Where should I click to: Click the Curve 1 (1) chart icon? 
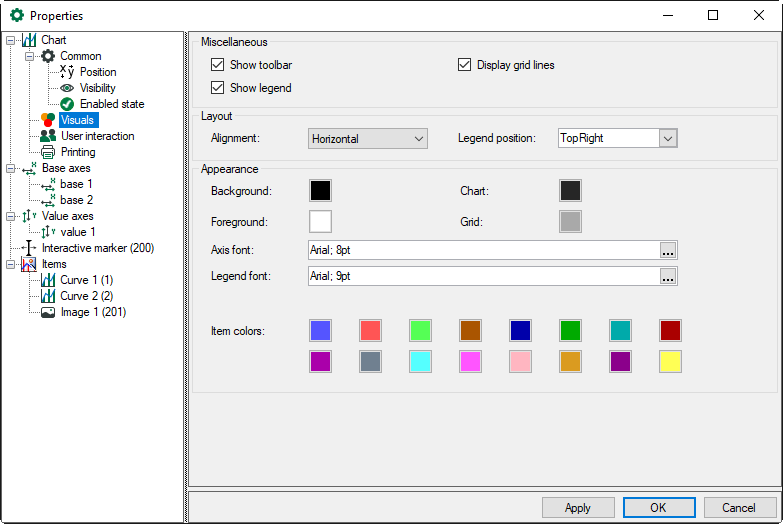pos(48,280)
